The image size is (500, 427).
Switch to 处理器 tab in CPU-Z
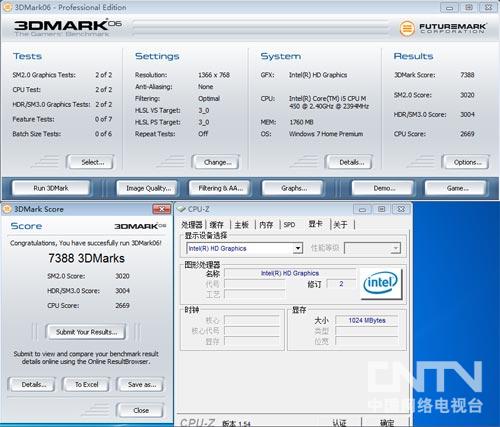point(192,225)
